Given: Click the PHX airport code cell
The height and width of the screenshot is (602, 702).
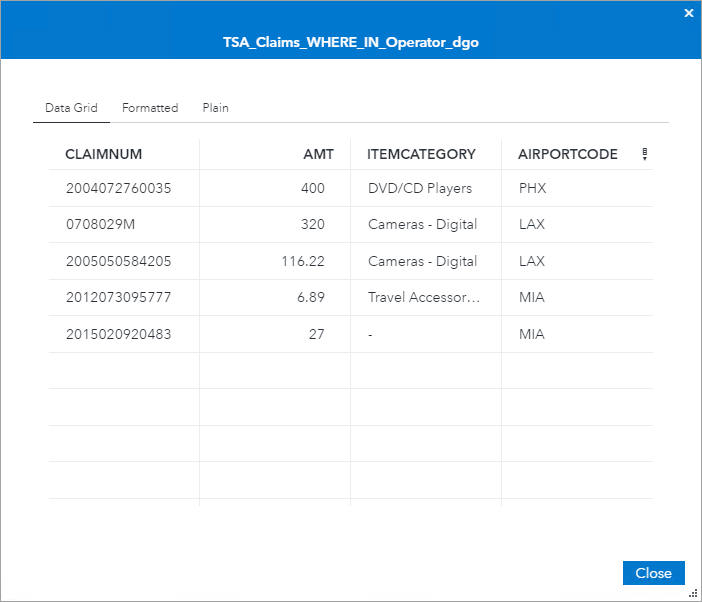Looking at the screenshot, I should [577, 188].
